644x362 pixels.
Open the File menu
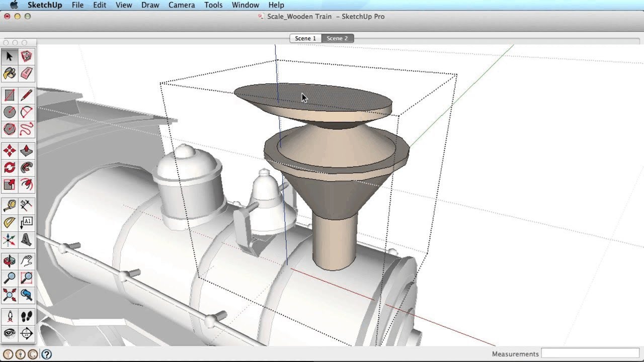point(78,5)
